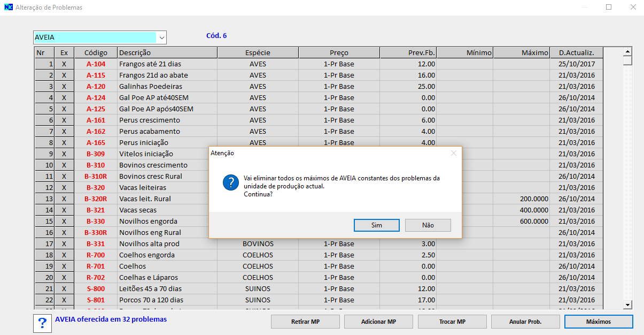Decline by clicking Não button

(x=428, y=225)
